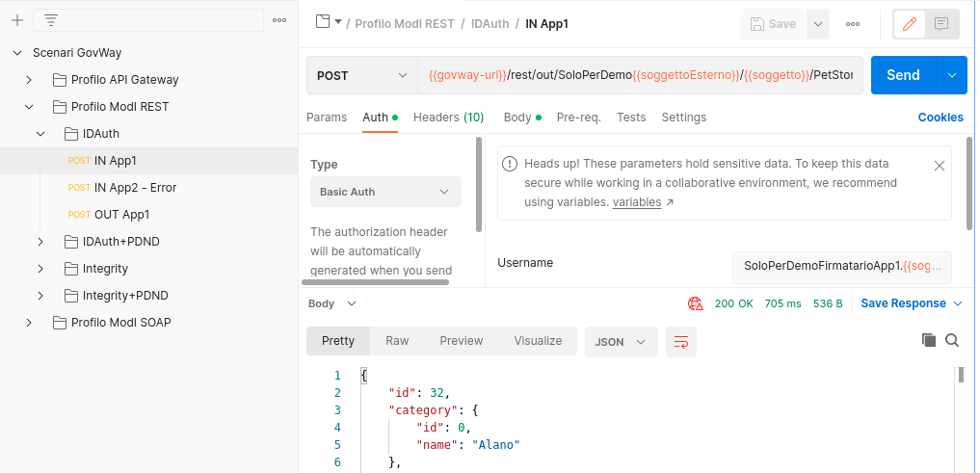Search response with magnifier icon
The width and height of the screenshot is (980, 473).
pos(952,340)
